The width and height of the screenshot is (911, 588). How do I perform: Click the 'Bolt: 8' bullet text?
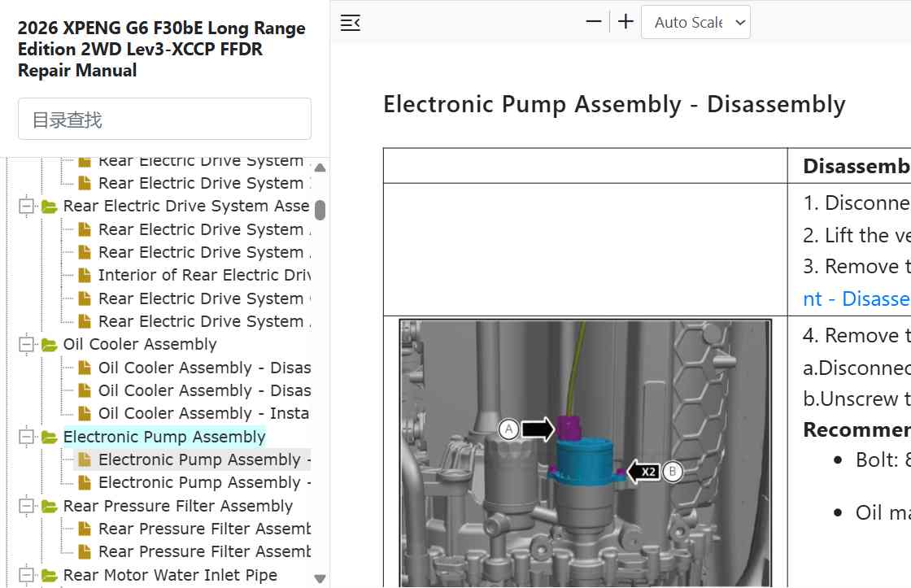[883, 460]
